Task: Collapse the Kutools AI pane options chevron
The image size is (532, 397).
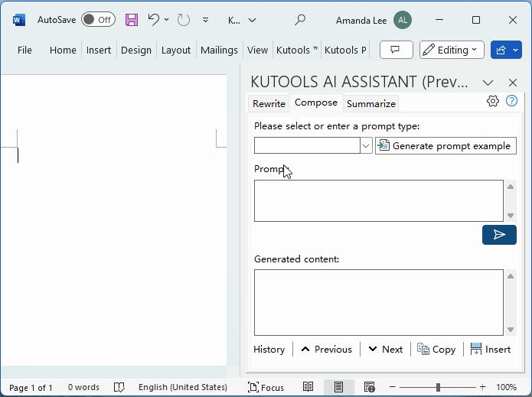Action: (x=488, y=83)
